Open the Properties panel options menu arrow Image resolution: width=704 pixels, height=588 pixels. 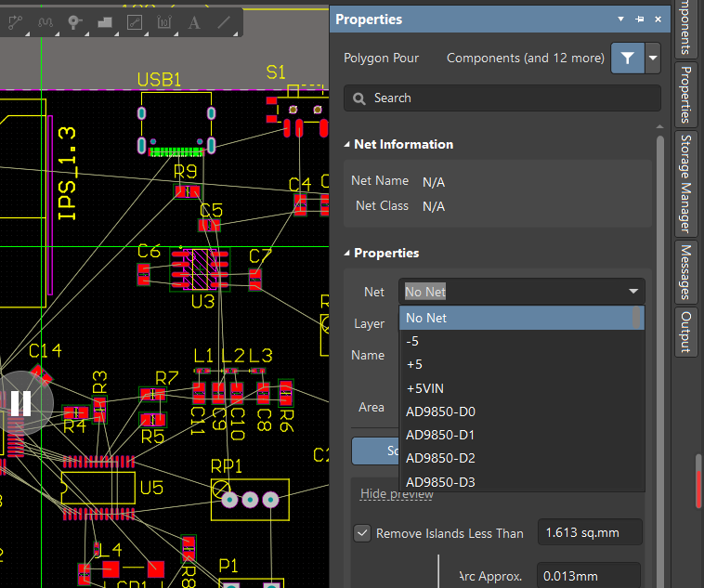621,20
